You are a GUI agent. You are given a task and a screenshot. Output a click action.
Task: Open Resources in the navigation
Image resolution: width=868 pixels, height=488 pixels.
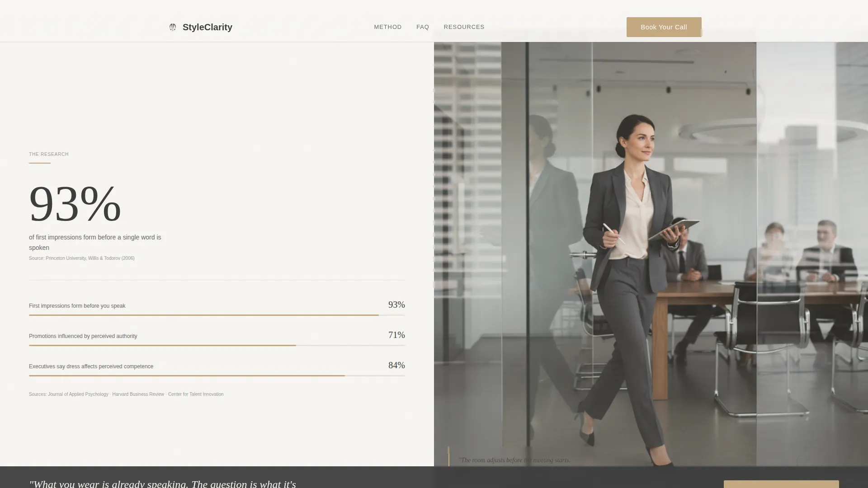point(464,27)
